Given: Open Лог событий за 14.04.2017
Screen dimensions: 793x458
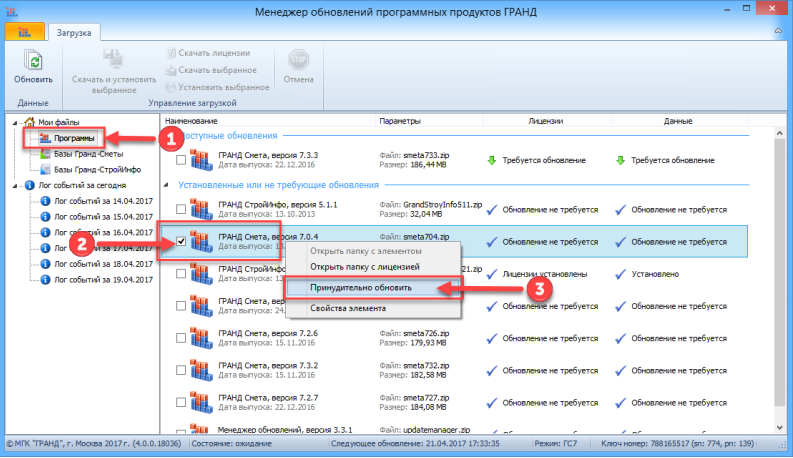Looking at the screenshot, I should pyautogui.click(x=103, y=201).
